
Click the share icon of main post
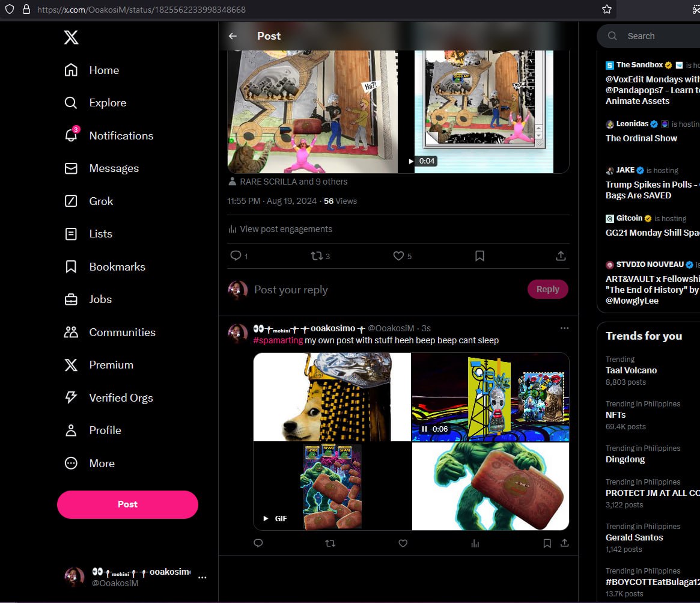[x=561, y=256]
